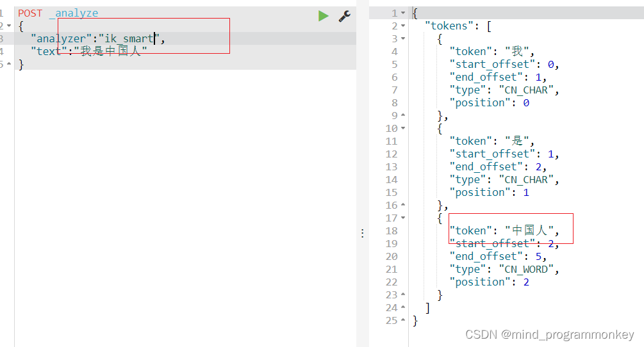The width and height of the screenshot is (644, 347).
Task: Click the POST method keyword
Action: pos(30,13)
